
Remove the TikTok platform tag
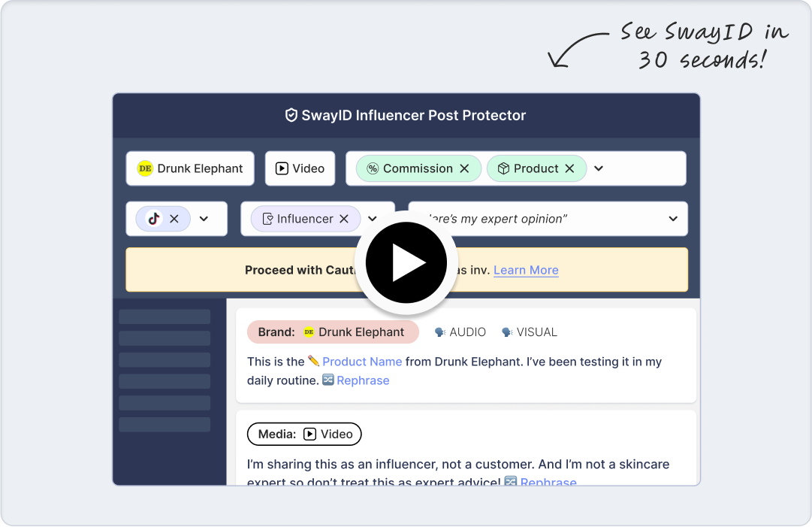[174, 219]
